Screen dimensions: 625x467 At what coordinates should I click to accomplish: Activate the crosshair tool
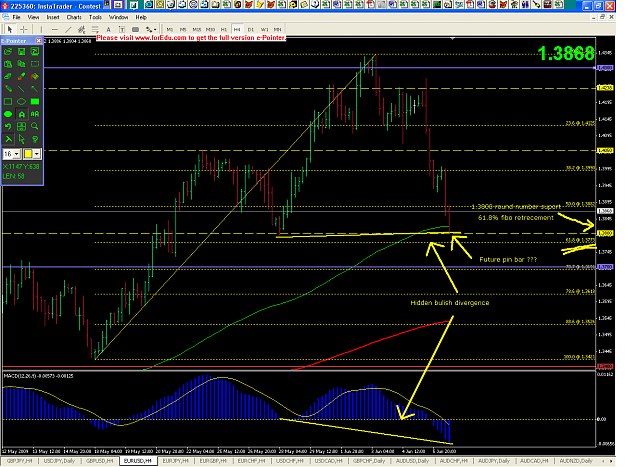(x=24, y=29)
